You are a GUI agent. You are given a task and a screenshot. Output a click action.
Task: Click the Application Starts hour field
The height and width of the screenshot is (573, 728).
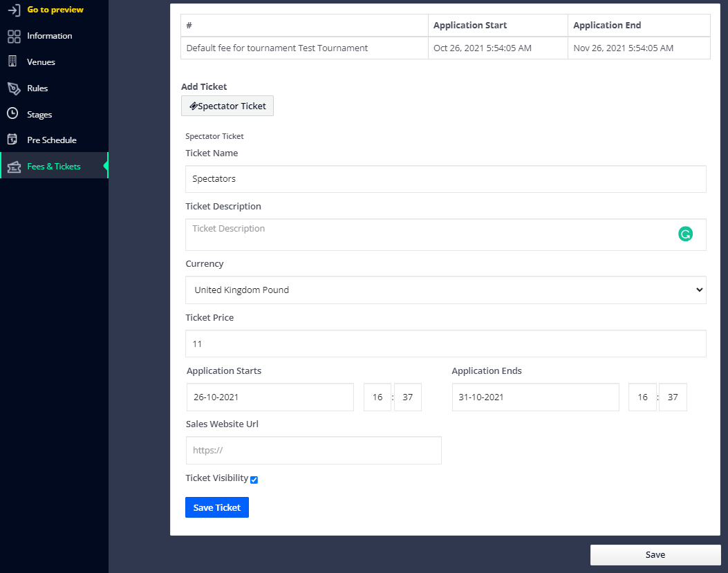pos(377,397)
